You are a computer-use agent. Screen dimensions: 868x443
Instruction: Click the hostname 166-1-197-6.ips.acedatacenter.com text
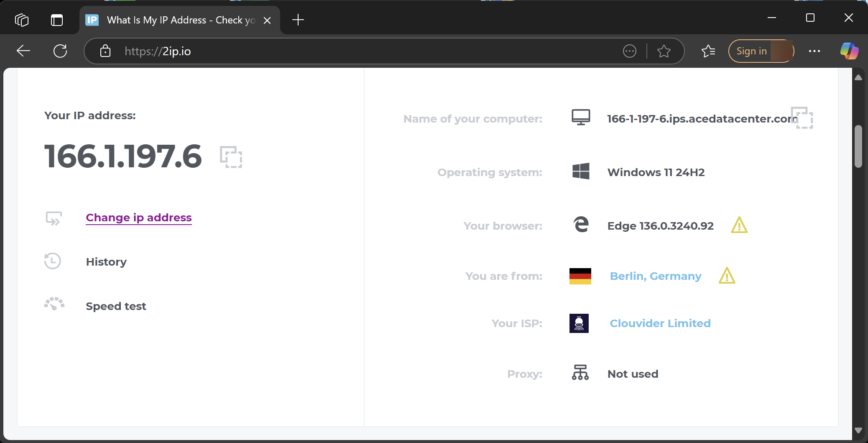702,118
